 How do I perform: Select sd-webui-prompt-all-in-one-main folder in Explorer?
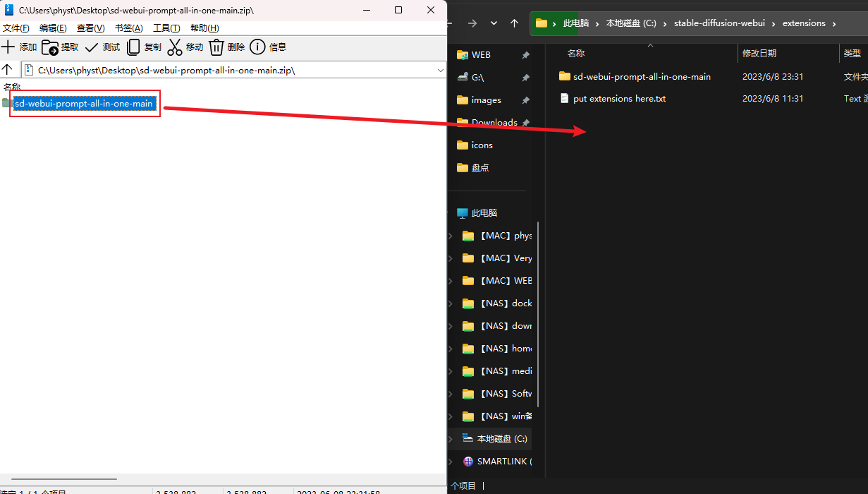641,76
